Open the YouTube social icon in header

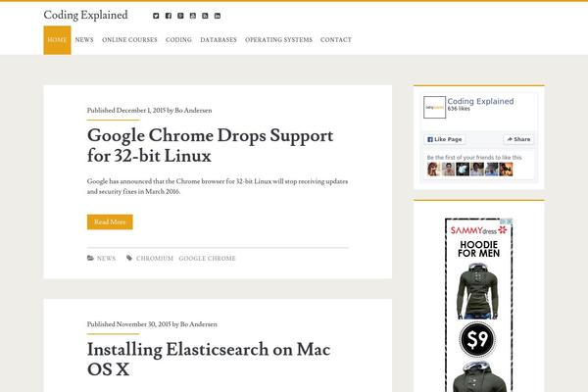pyautogui.click(x=193, y=16)
